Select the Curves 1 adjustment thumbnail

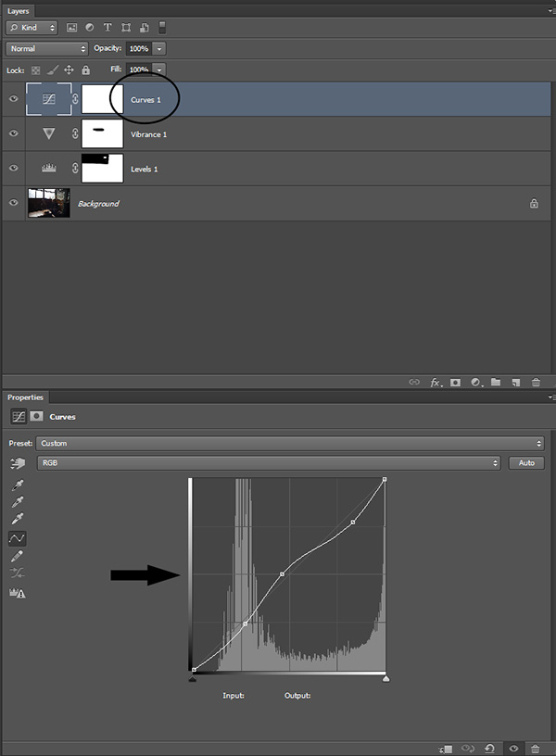point(49,99)
